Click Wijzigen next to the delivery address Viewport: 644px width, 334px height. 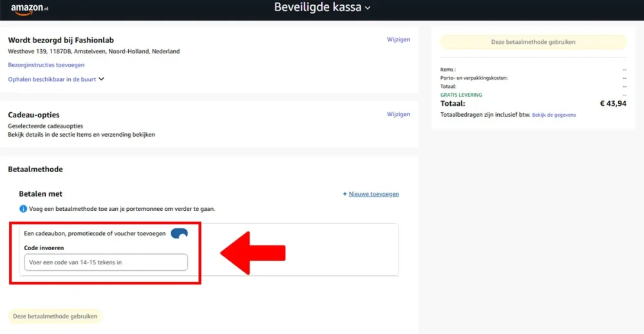pyautogui.click(x=398, y=39)
